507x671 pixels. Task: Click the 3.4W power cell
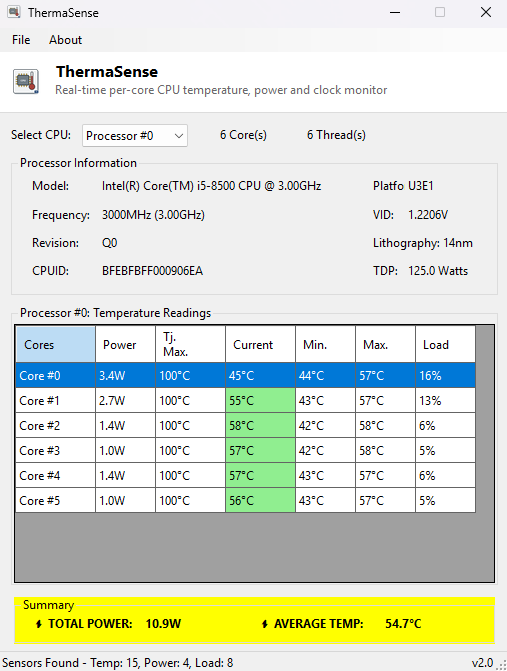125,375
